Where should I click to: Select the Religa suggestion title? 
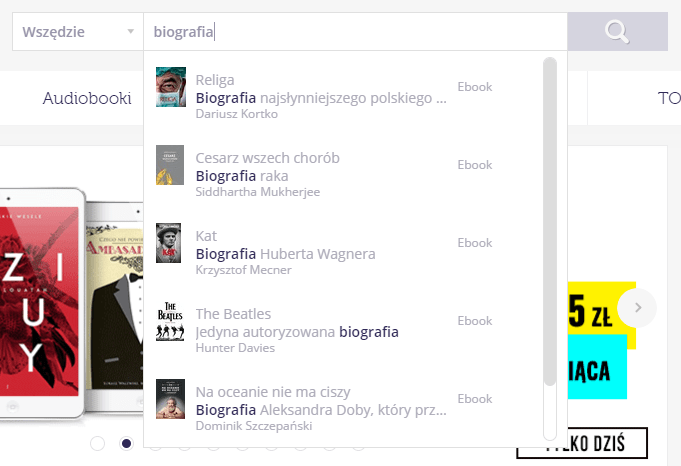coord(215,80)
